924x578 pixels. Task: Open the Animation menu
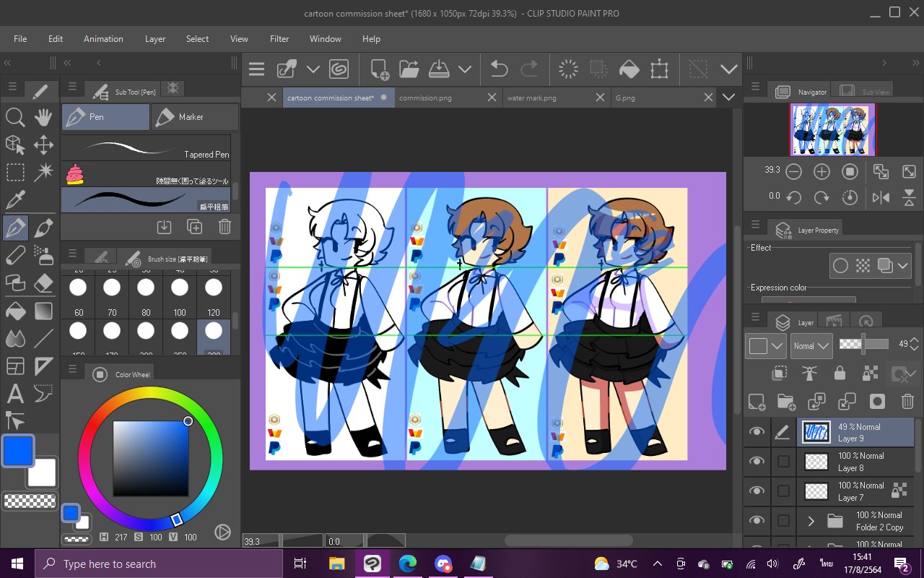[x=103, y=39]
